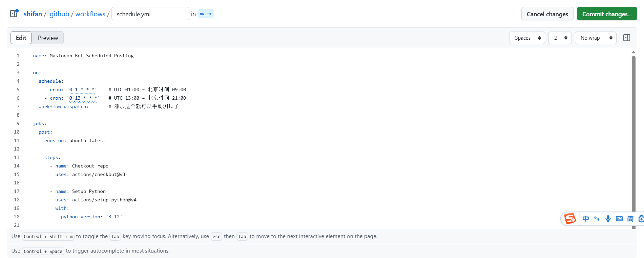Click the green Commit changes button

(607, 14)
